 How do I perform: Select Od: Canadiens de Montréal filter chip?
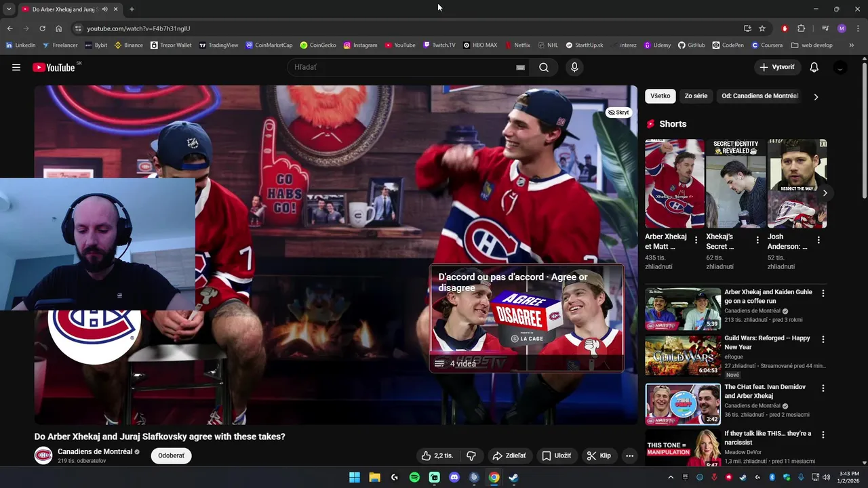coord(759,96)
